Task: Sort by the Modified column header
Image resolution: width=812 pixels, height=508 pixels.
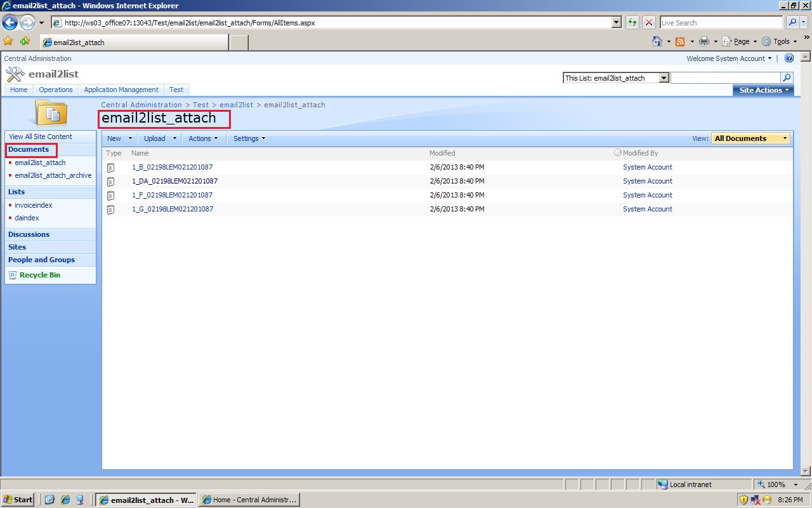Action: tap(442, 153)
